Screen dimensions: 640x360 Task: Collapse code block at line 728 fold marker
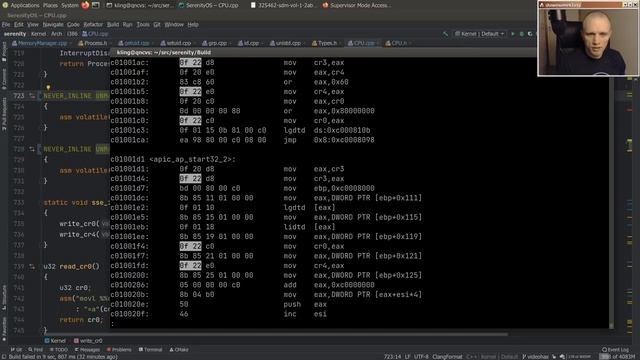coord(40,149)
